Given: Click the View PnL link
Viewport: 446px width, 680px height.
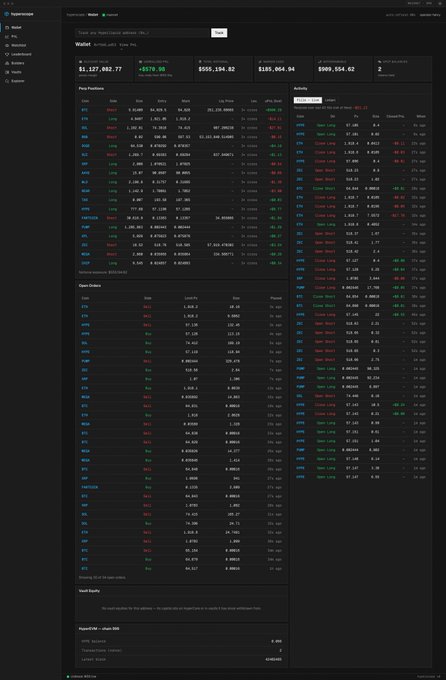Looking at the screenshot, I should pyautogui.click(x=128, y=45).
